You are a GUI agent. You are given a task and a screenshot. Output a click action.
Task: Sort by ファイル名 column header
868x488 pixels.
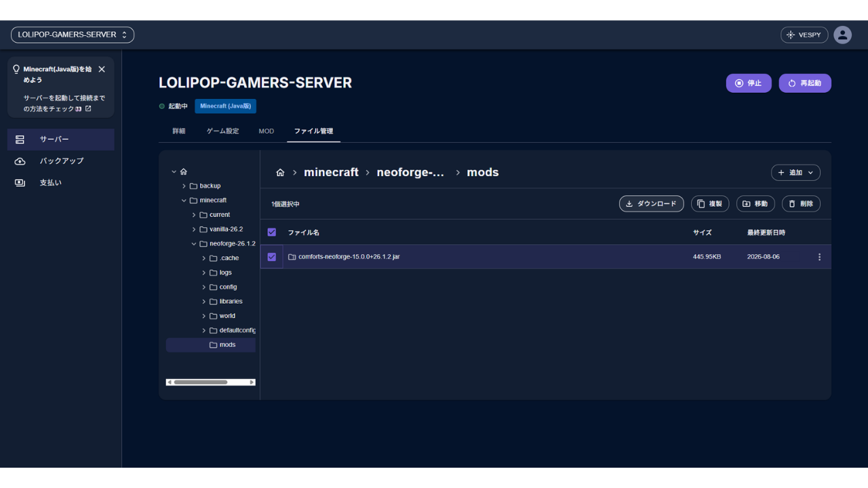pos(303,232)
